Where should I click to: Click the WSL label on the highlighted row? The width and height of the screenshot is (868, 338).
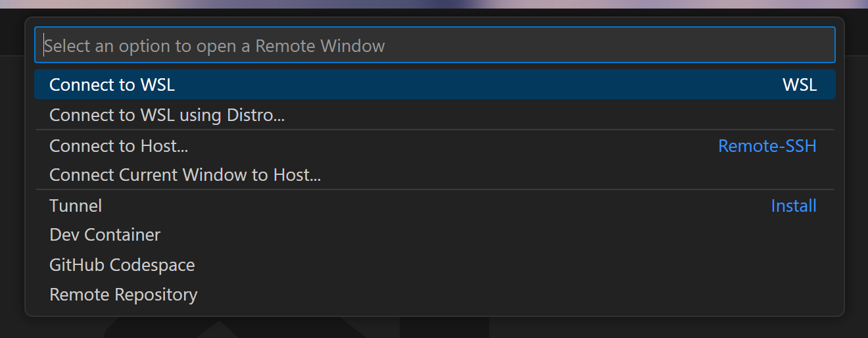click(799, 85)
